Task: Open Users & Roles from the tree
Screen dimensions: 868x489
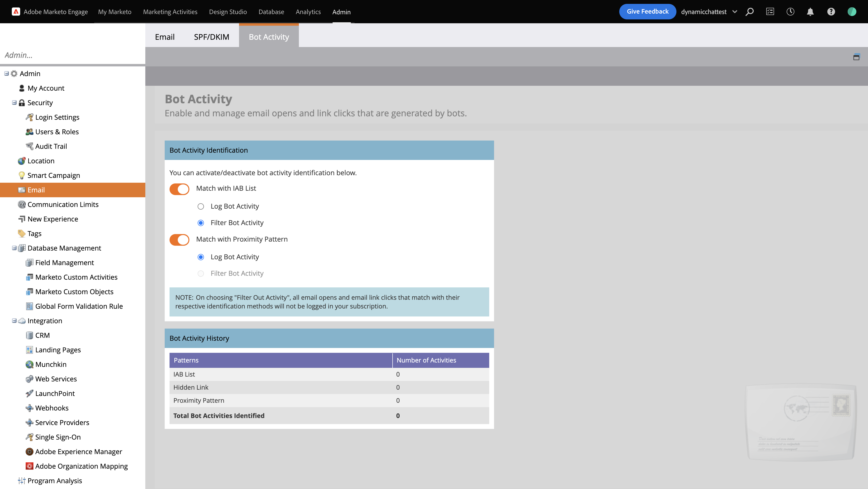Action: point(57,132)
